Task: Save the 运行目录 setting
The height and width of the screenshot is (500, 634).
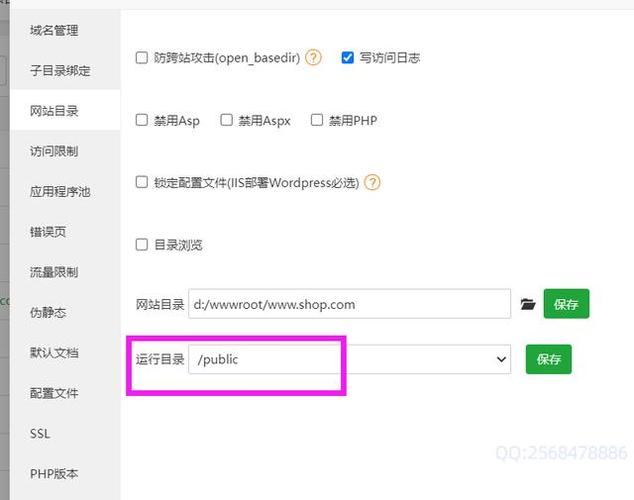Action: (549, 359)
